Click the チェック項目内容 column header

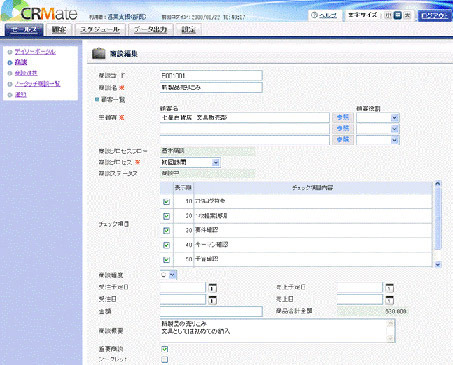coord(313,188)
